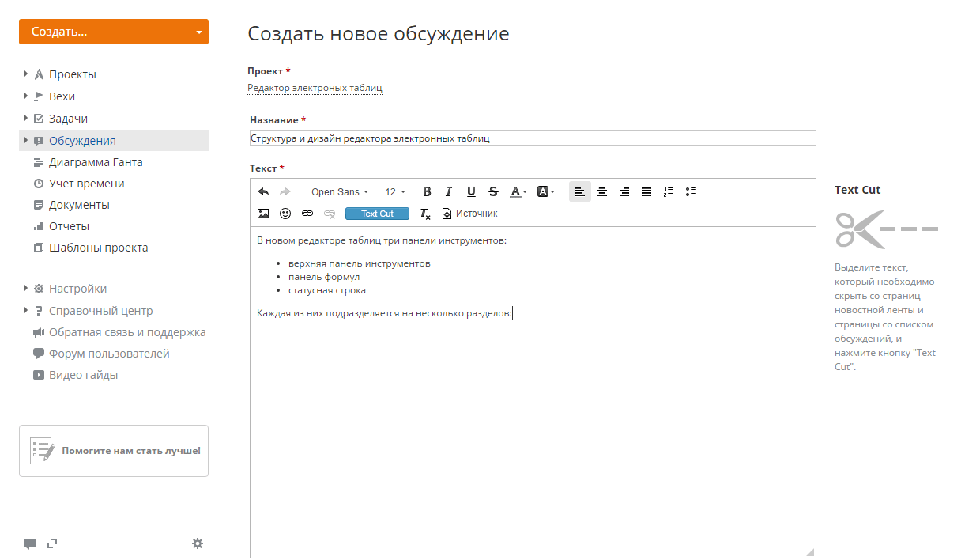
Task: Open Обсуждения in the sidebar
Action: [x=82, y=141]
